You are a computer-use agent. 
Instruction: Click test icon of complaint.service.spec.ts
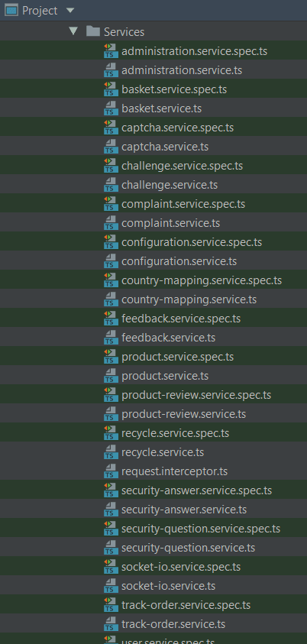tap(109, 204)
